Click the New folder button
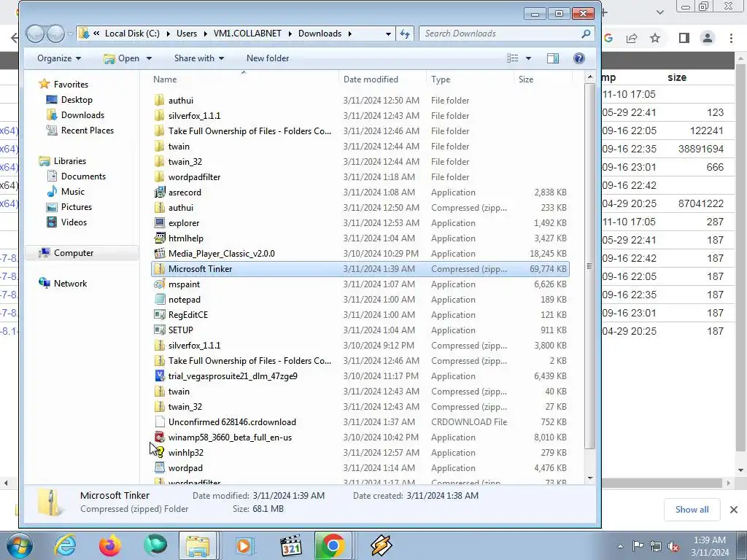 pos(267,58)
